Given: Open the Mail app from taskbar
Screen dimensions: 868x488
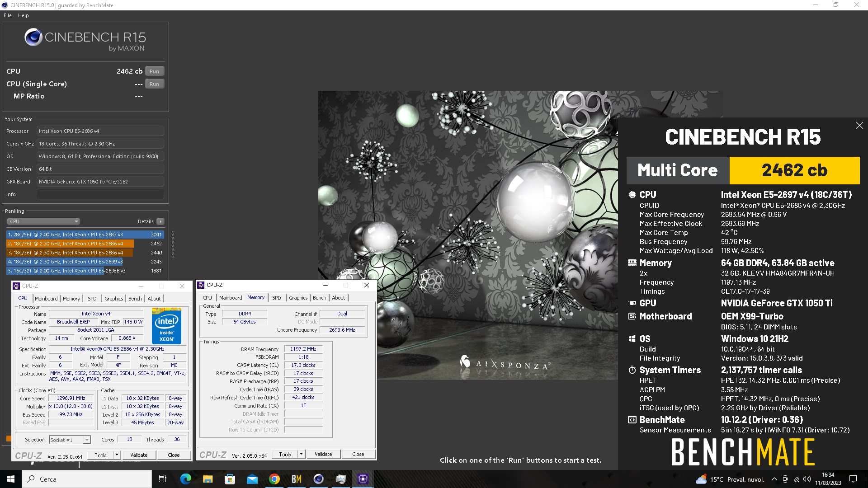Looking at the screenshot, I should pyautogui.click(x=252, y=479).
